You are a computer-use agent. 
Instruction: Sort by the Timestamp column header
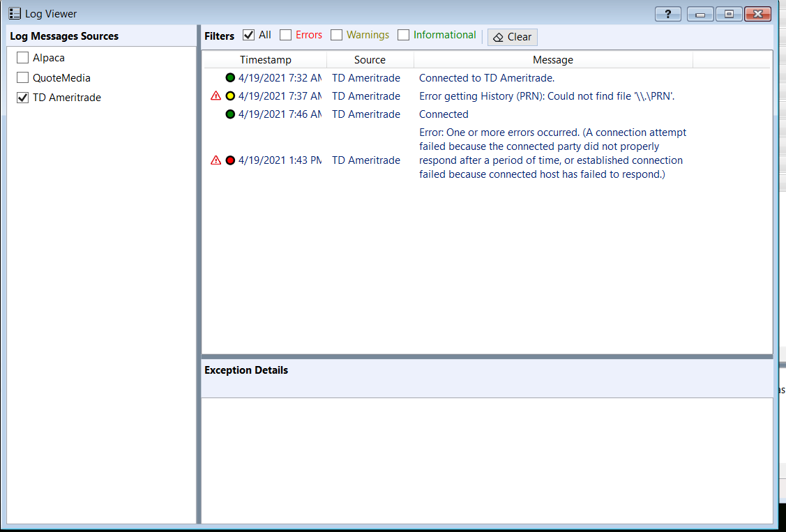pyautogui.click(x=265, y=59)
